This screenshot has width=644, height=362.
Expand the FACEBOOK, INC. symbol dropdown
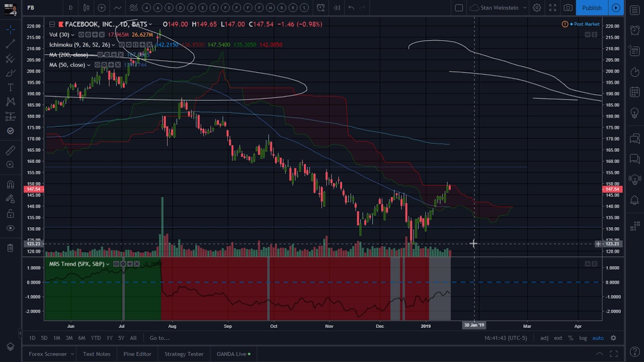pos(150,24)
